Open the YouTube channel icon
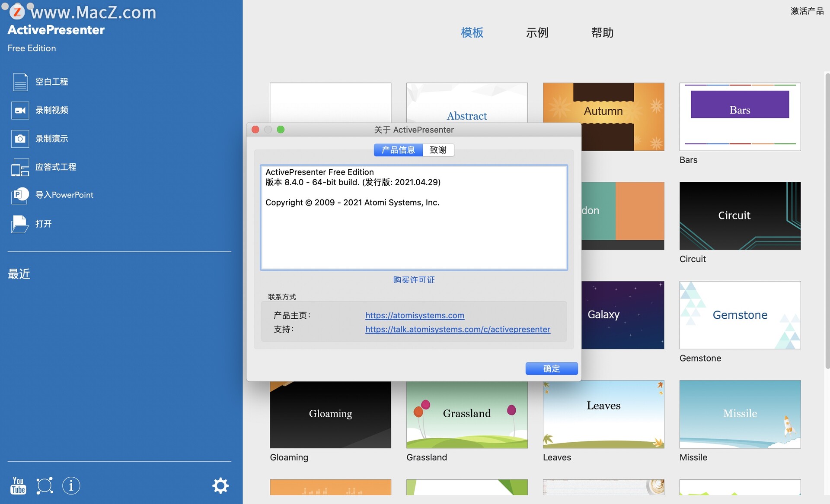830x504 pixels. click(18, 485)
